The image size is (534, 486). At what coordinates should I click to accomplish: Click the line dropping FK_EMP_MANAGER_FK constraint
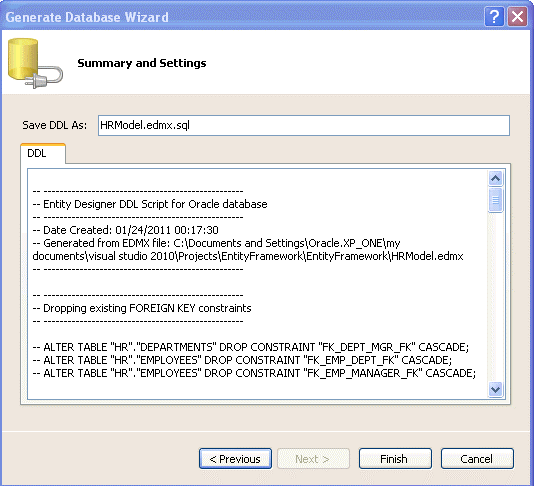click(x=254, y=373)
